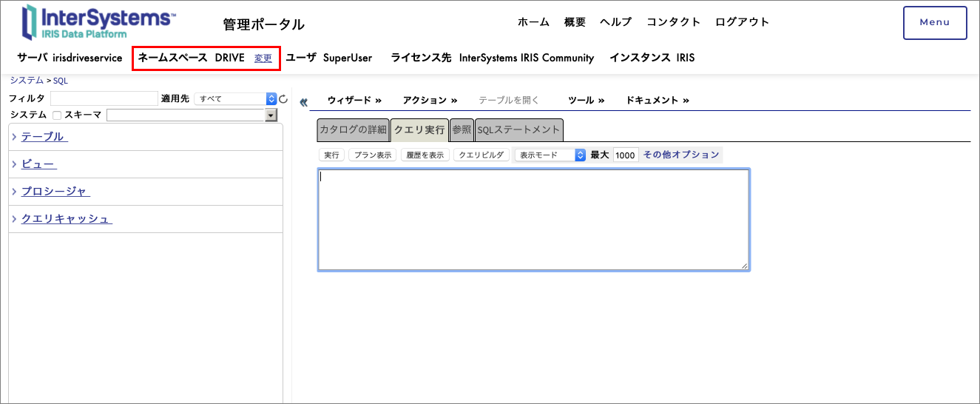Image resolution: width=980 pixels, height=404 pixels.
Task: Click the テーブル link text
Action: [x=44, y=137]
